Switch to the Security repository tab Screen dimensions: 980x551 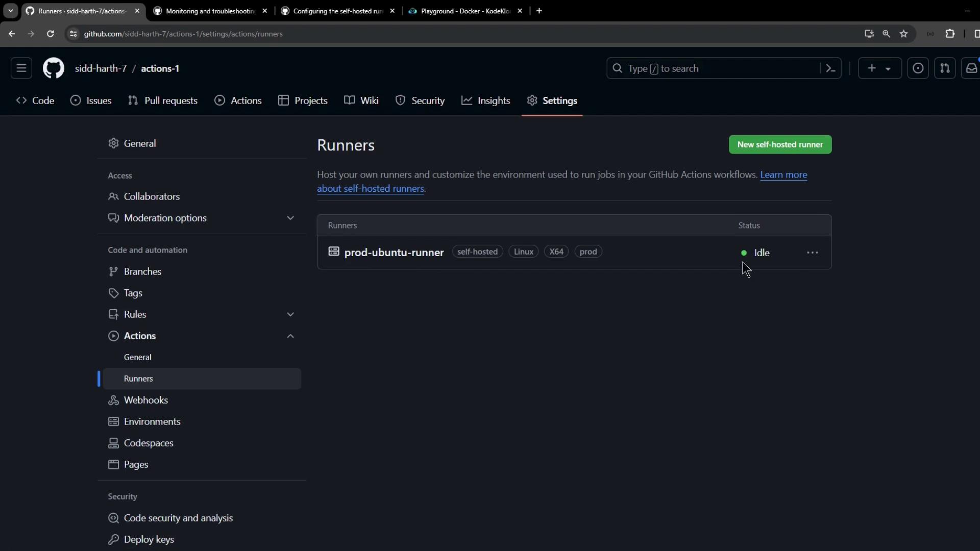(x=420, y=101)
